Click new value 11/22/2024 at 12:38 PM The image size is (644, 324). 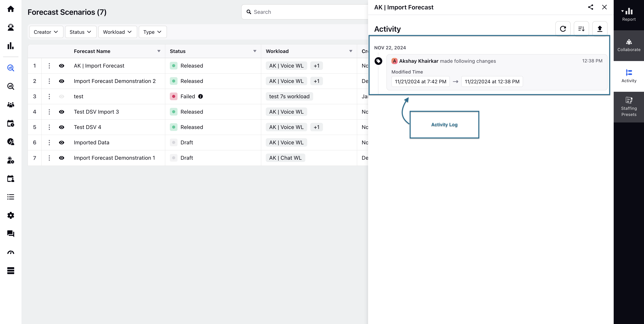point(492,82)
